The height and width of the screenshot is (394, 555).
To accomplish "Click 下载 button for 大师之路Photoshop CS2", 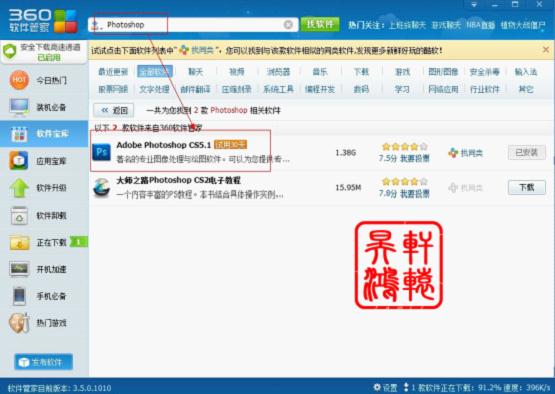I will 527,187.
